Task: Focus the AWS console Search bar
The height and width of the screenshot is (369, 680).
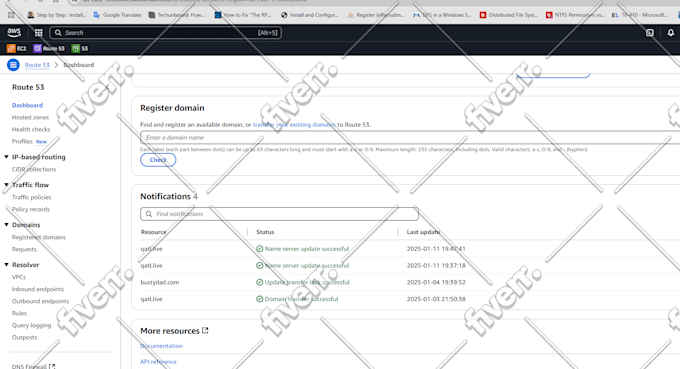Action: coord(166,33)
